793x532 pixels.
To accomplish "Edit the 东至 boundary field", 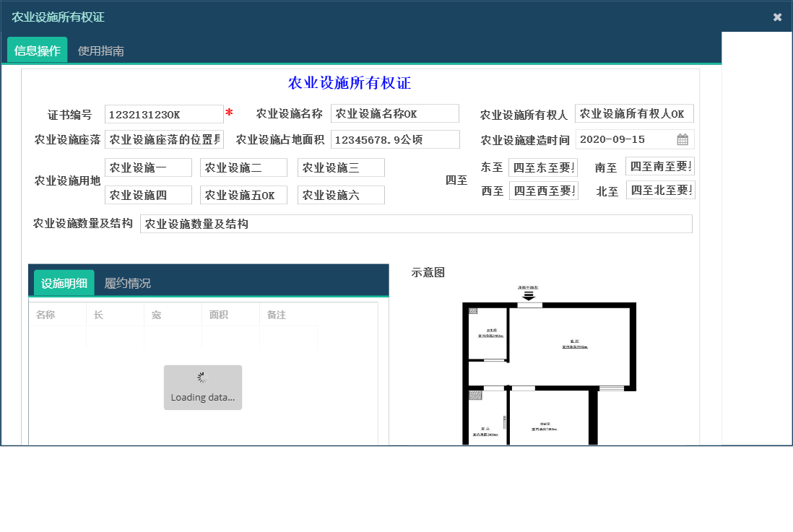I will (x=543, y=167).
